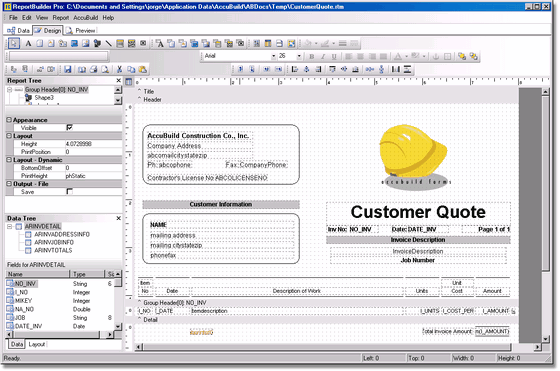Click the Save diskette icon
560x371 pixels.
click(68, 69)
